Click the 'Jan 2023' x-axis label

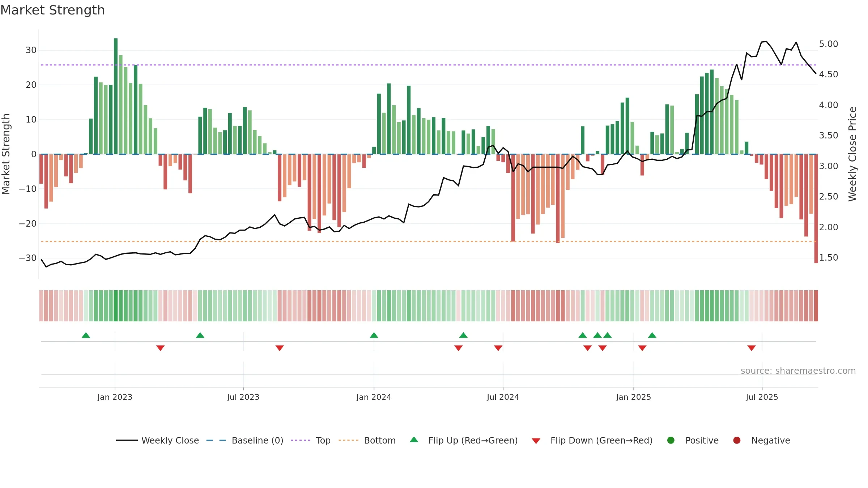[115, 397]
